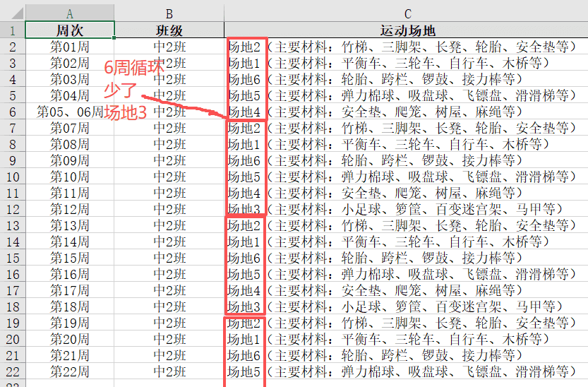Click cell 第19周

(70, 323)
